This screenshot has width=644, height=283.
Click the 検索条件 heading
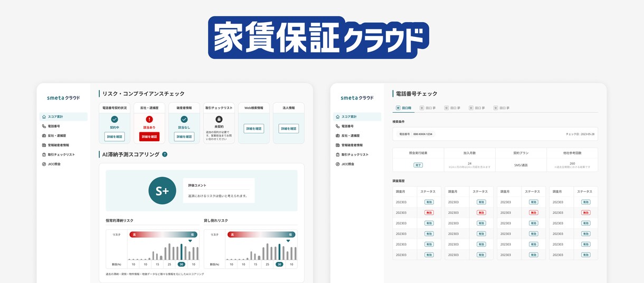point(399,121)
